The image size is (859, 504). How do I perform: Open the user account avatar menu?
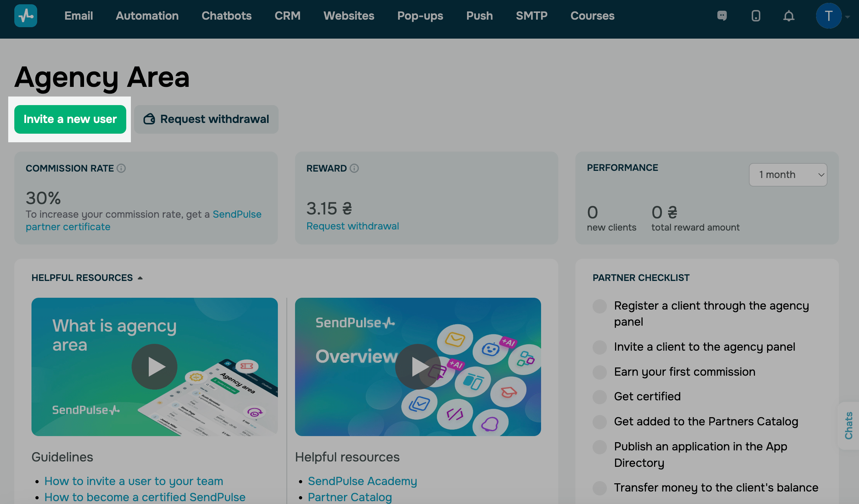(828, 16)
